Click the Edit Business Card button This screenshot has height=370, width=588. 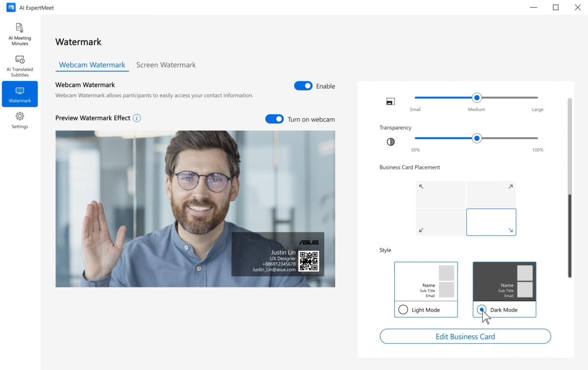pyautogui.click(x=465, y=336)
